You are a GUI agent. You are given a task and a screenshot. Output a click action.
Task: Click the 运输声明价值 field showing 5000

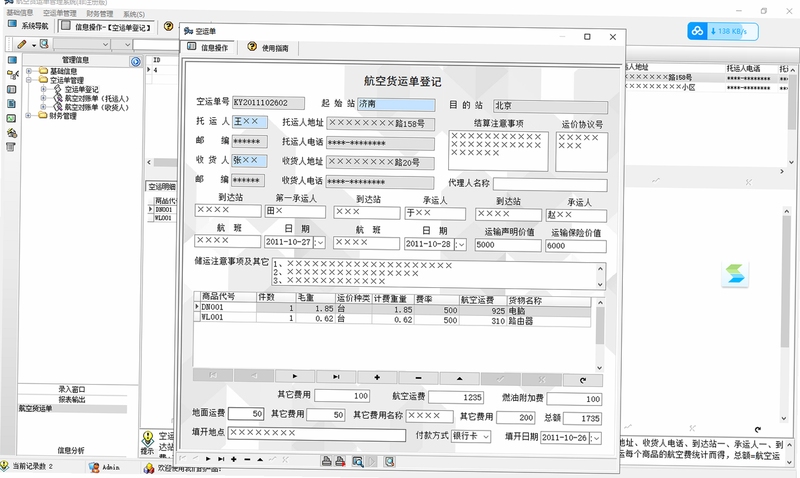pyautogui.click(x=508, y=245)
